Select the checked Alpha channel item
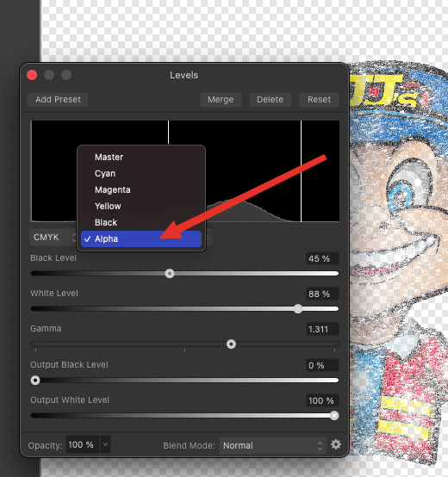The height and width of the screenshot is (477, 448). coord(141,238)
